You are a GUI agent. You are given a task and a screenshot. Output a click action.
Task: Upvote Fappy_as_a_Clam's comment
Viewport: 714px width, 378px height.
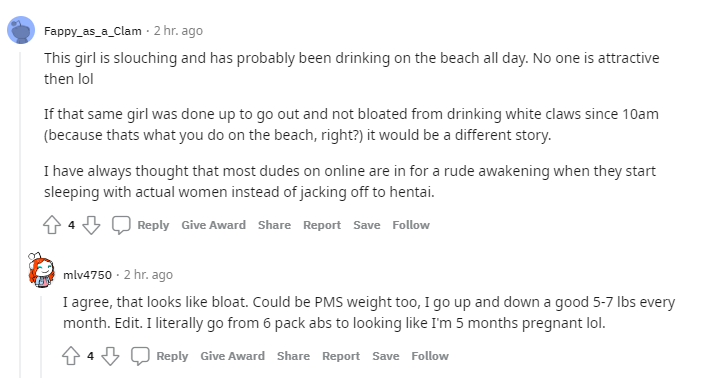tap(52, 225)
